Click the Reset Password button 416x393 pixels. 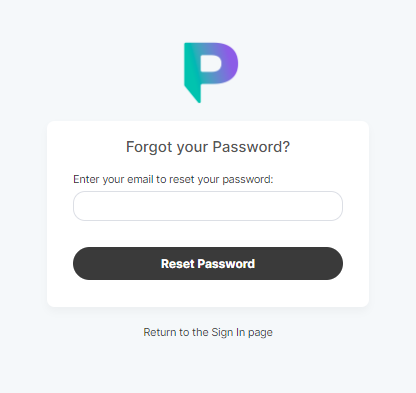pyautogui.click(x=208, y=263)
